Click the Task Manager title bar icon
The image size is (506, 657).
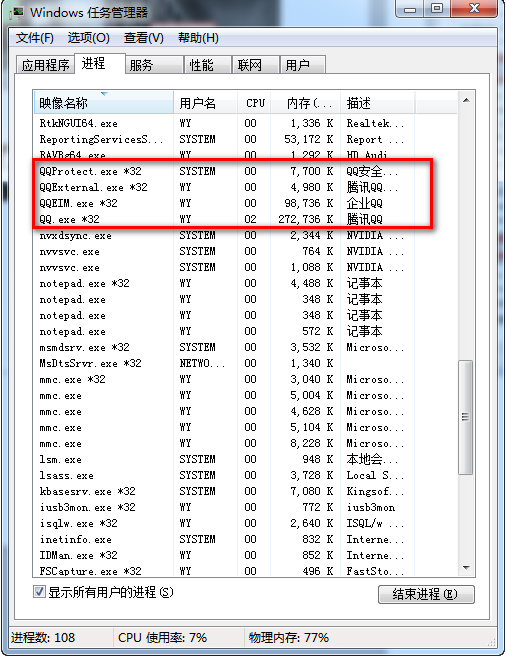point(17,12)
